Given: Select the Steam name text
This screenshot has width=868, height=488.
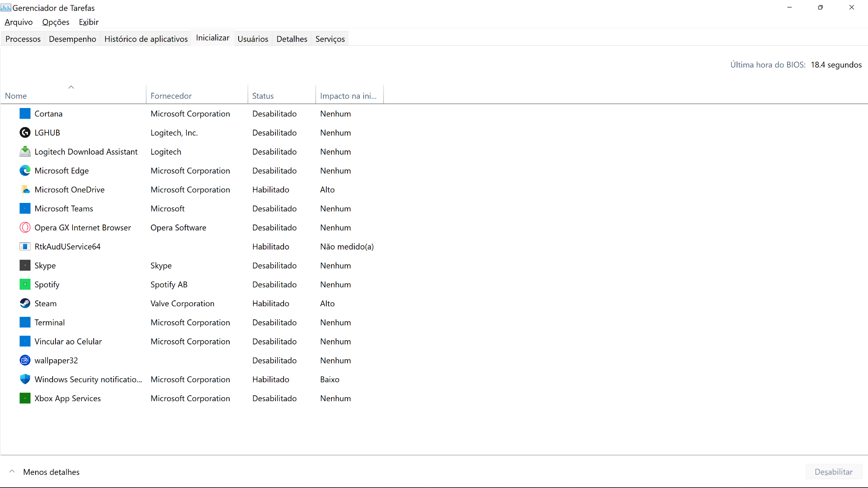Looking at the screenshot, I should coord(45,303).
